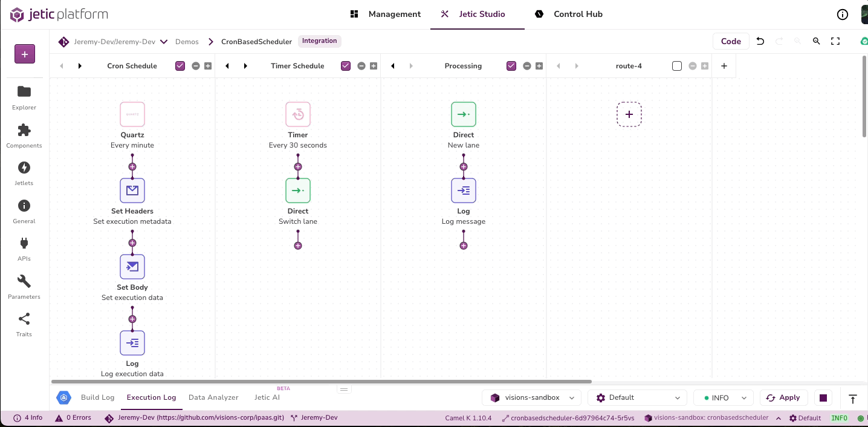The width and height of the screenshot is (868, 427).
Task: Add a component in the empty route-4 lane
Action: pos(629,114)
